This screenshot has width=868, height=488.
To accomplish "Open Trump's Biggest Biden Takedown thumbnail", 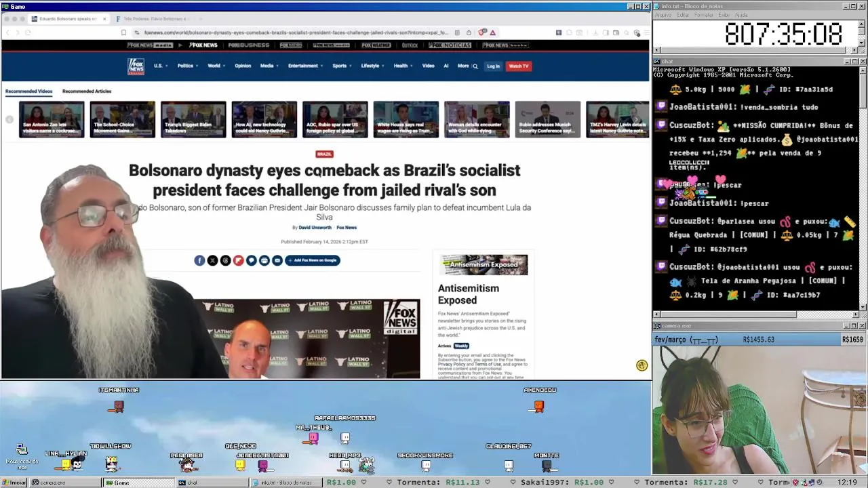I will tap(193, 119).
